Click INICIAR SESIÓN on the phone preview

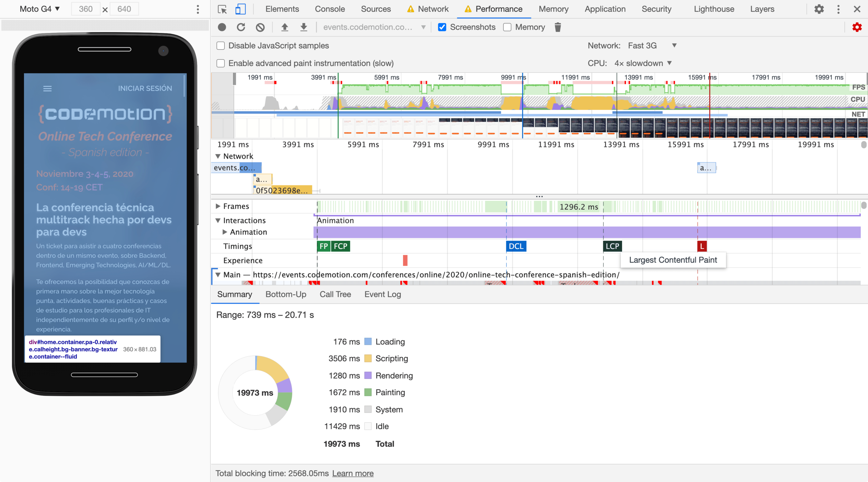(145, 88)
